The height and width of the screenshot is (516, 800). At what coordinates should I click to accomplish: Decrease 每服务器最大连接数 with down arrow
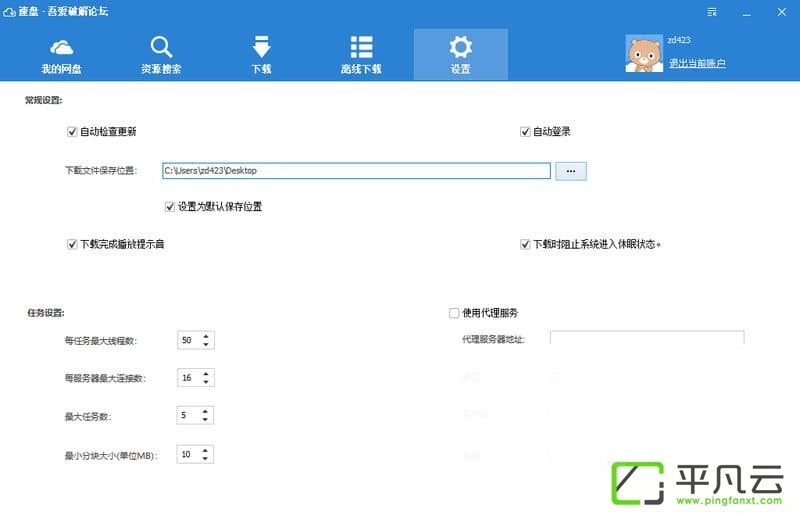point(206,382)
